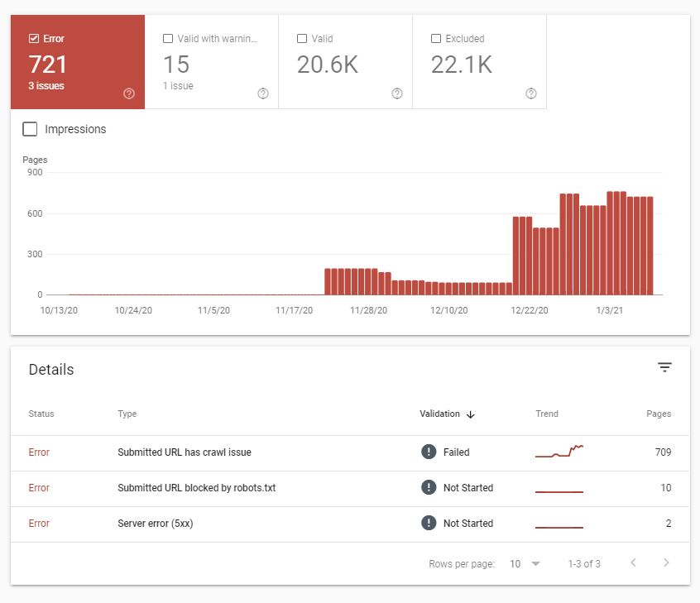Open help icon on Valid card

[397, 93]
